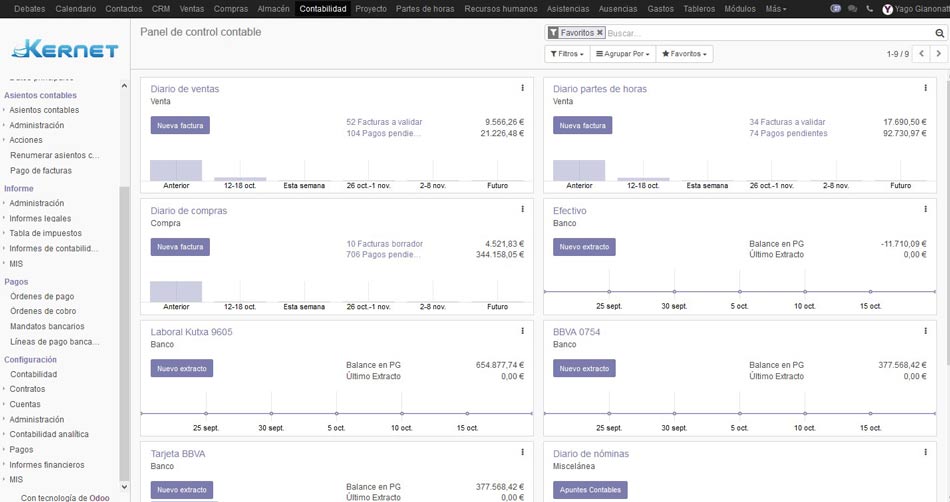Go to previous page with left arrow
Viewport: 950px width, 502px height.
tap(920, 54)
